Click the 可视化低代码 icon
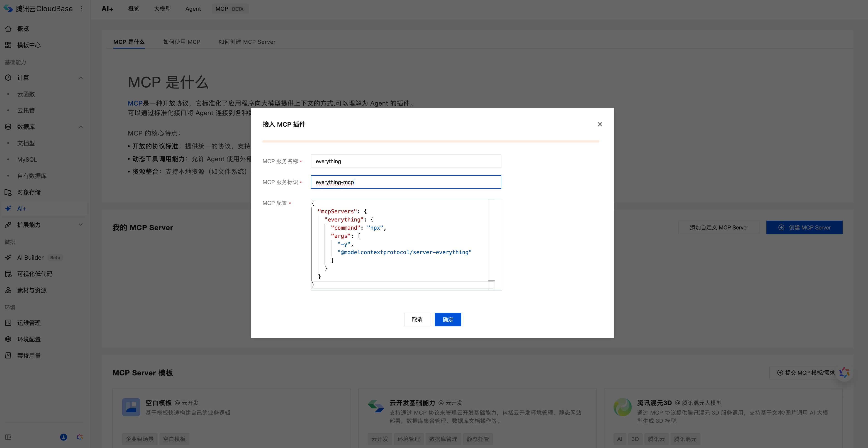This screenshot has height=448, width=868. [x=8, y=274]
